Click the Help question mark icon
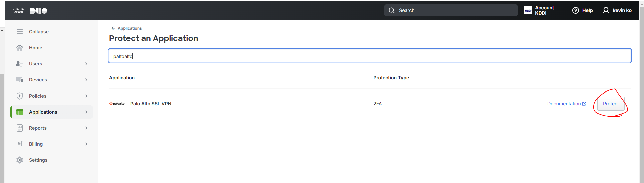Screen dimensions: 644x183 576,10
